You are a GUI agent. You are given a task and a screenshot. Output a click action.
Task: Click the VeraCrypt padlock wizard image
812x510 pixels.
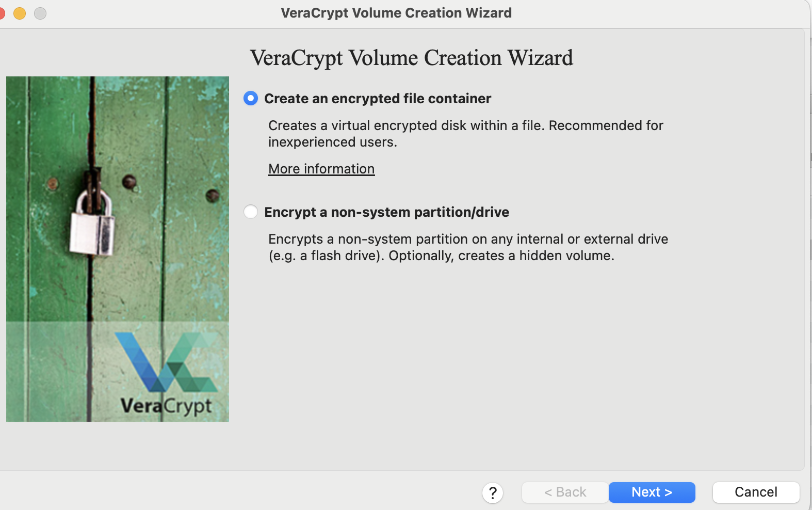[118, 249]
